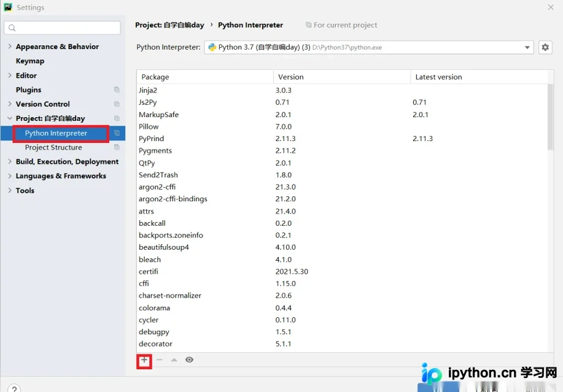Select the beautifulsoup4 package row
This screenshot has height=392, width=563.
(342, 247)
